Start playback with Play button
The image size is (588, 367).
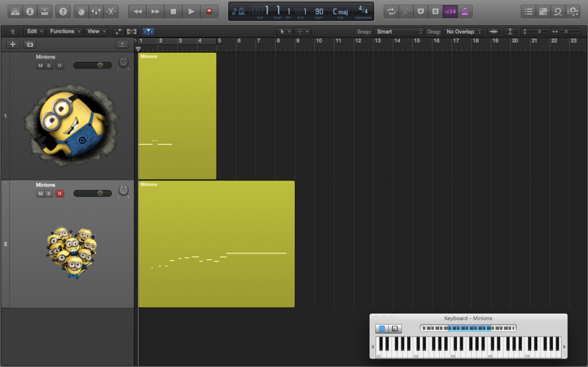pyautogui.click(x=191, y=12)
